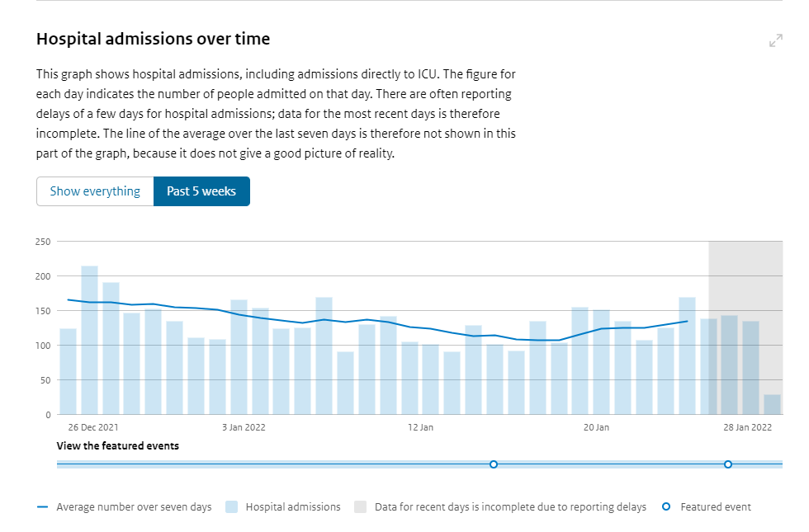Expand the chart to full screen
809x532 pixels.
(x=775, y=40)
